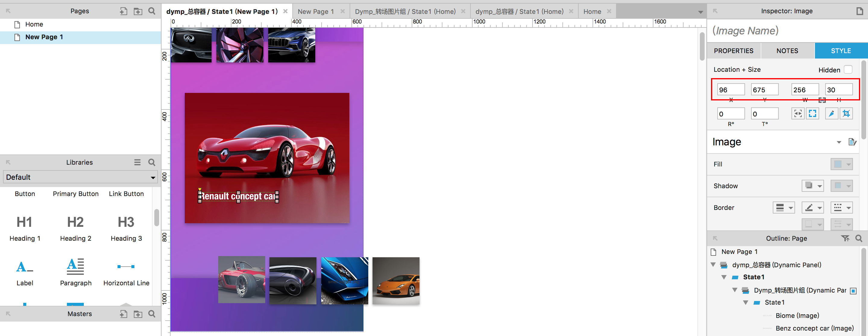Enable the Hidden checkbox
The height and width of the screenshot is (336, 868).
point(848,69)
